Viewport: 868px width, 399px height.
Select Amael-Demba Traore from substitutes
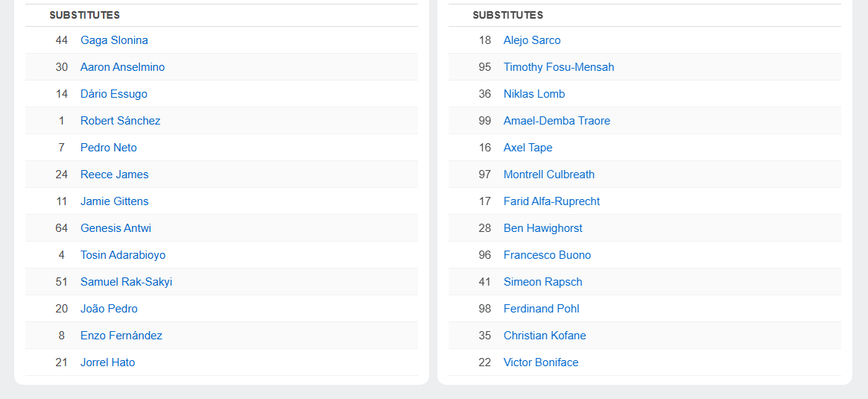pos(557,121)
